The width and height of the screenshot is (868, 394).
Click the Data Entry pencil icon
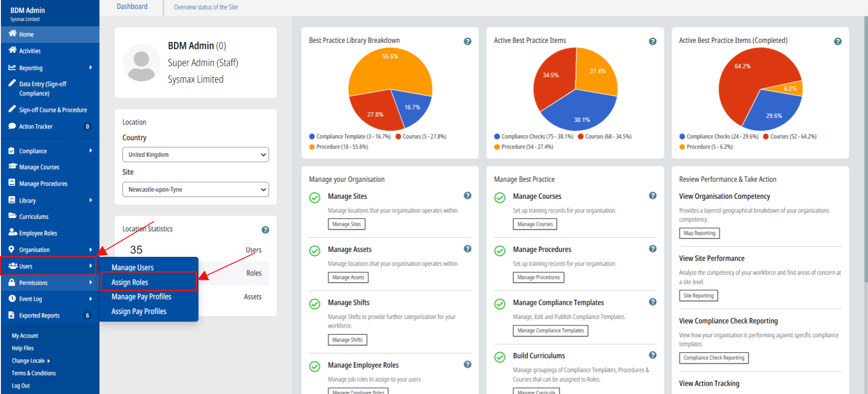(x=12, y=83)
